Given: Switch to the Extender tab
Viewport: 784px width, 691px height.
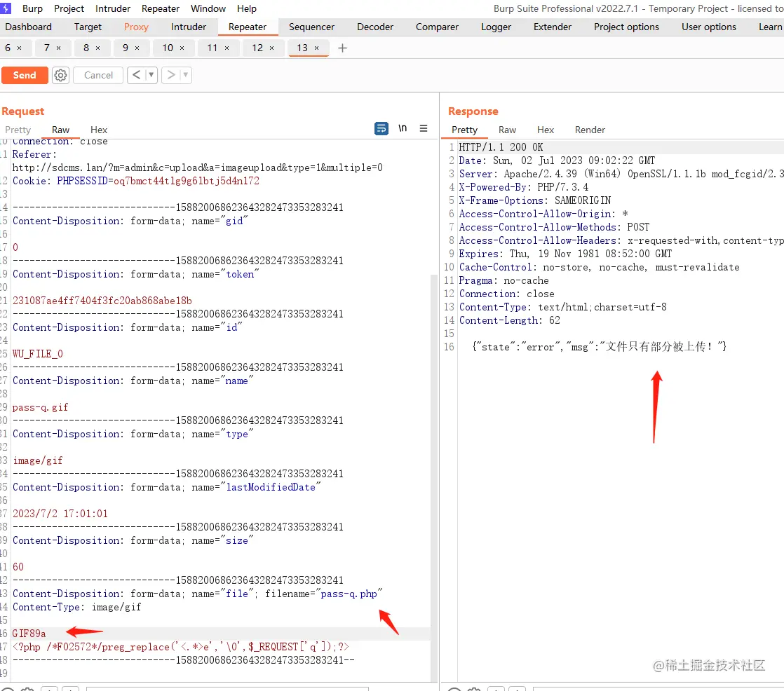Looking at the screenshot, I should click(553, 27).
